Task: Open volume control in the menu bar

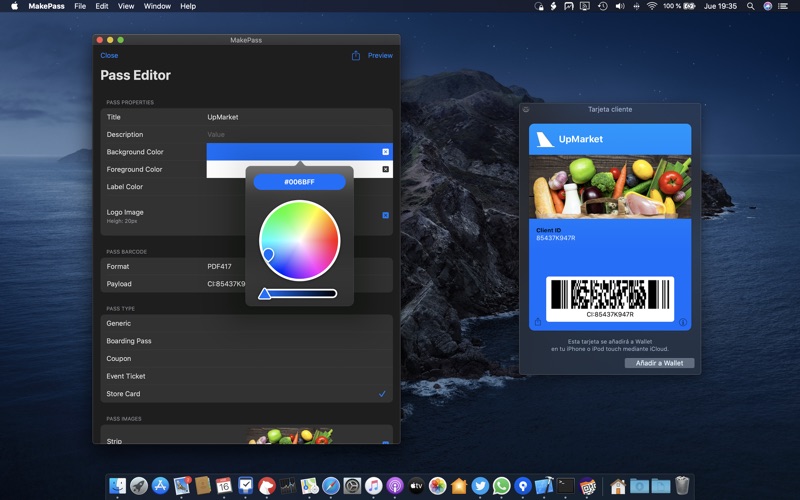Action: point(620,6)
